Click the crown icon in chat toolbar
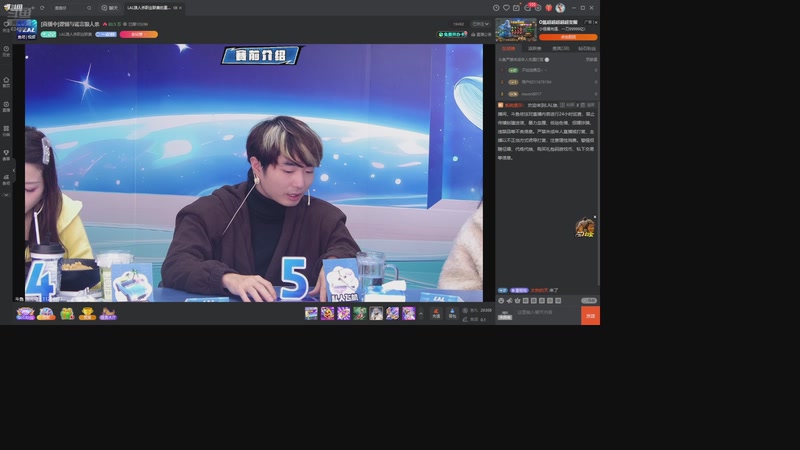This screenshot has height=450, width=800. tap(517, 301)
